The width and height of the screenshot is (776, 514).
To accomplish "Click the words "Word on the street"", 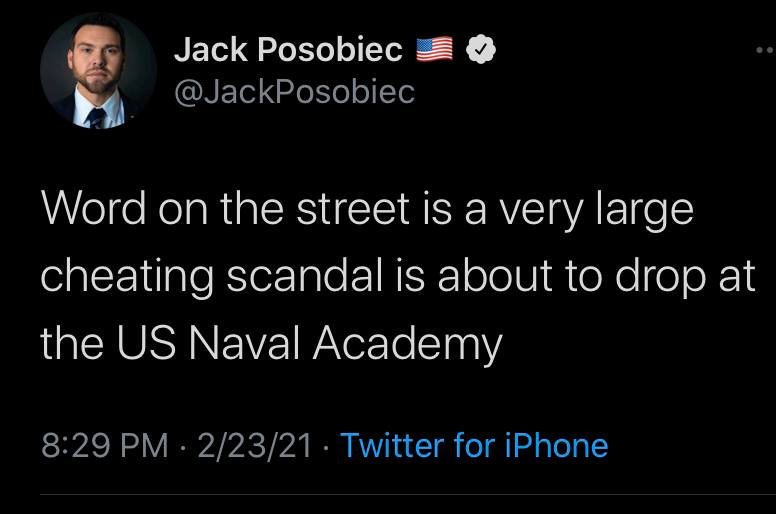I will 225,211.
